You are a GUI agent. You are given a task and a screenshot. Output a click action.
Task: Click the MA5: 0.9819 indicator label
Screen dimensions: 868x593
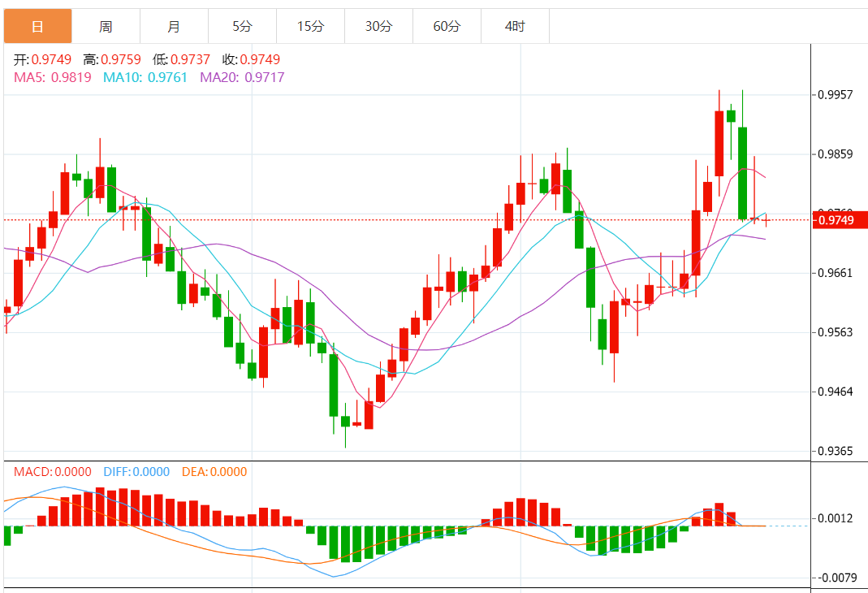(53, 77)
